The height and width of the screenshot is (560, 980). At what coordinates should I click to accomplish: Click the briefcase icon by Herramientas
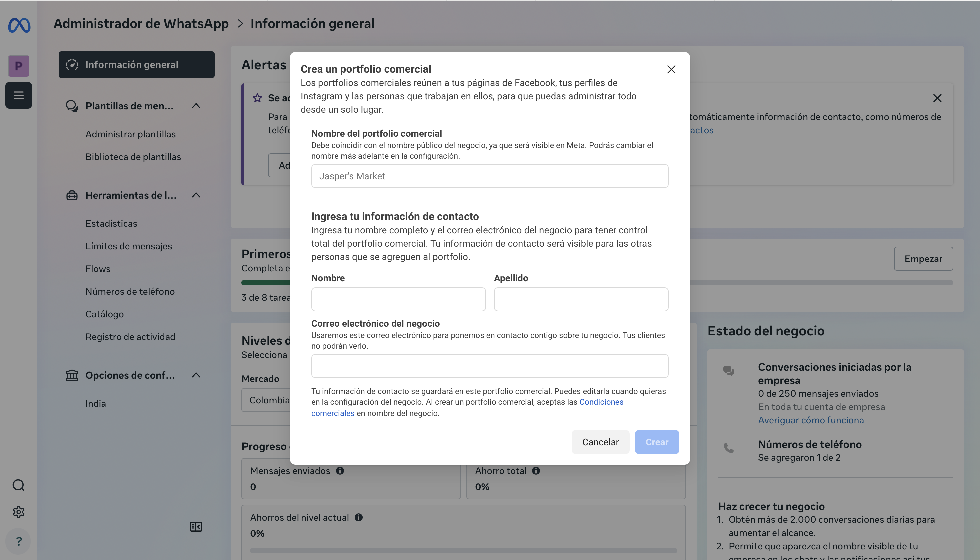tap(72, 195)
